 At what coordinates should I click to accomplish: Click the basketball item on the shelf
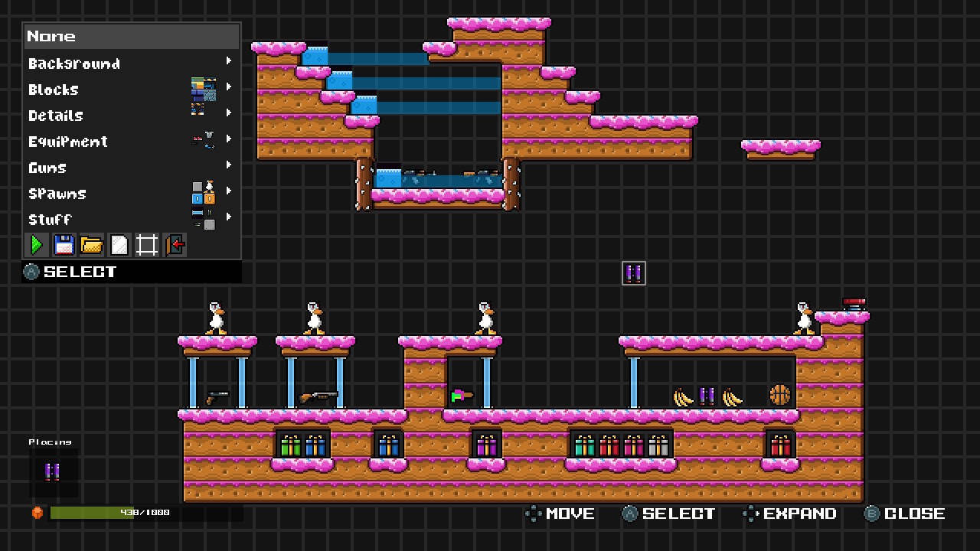(x=779, y=396)
